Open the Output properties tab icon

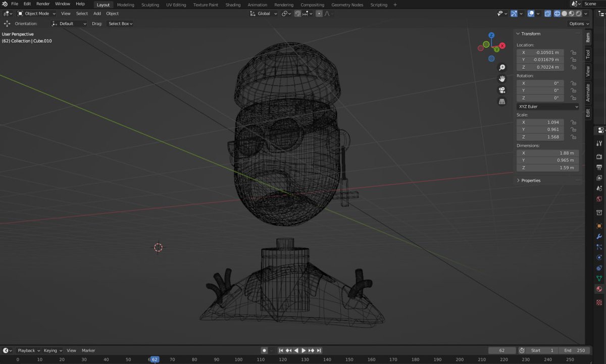point(599,167)
